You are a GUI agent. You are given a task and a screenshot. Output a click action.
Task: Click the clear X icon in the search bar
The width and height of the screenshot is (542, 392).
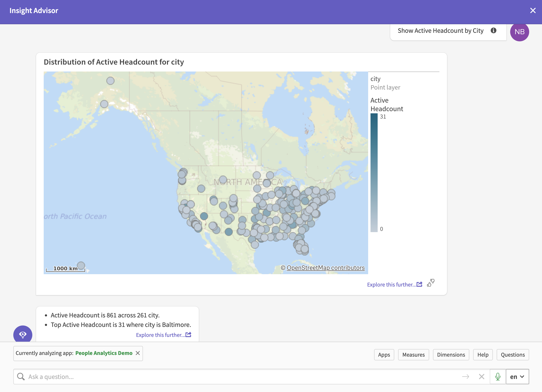tap(481, 377)
